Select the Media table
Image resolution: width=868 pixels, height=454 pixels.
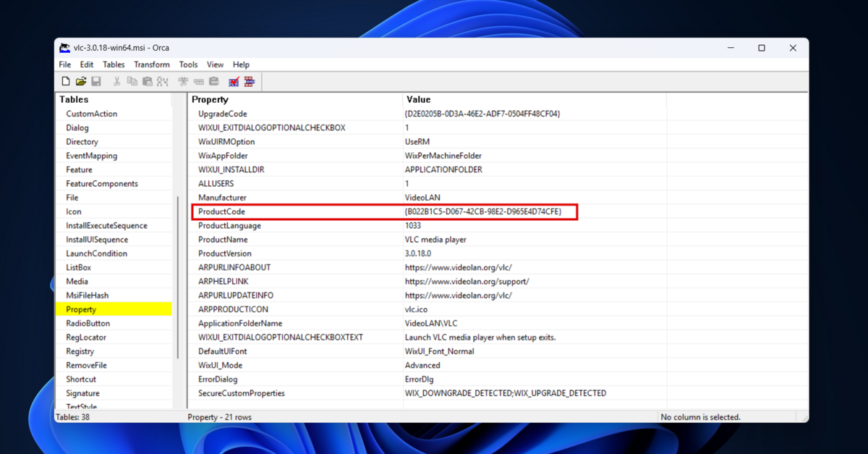77,282
